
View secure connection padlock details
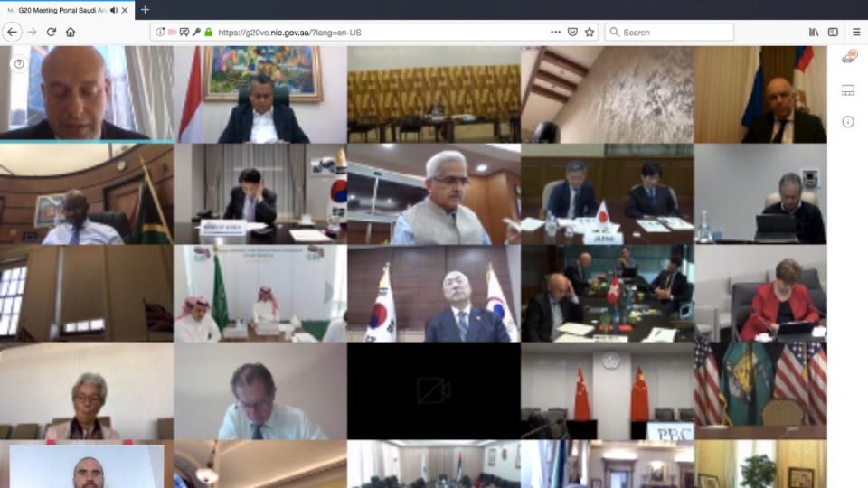(209, 33)
